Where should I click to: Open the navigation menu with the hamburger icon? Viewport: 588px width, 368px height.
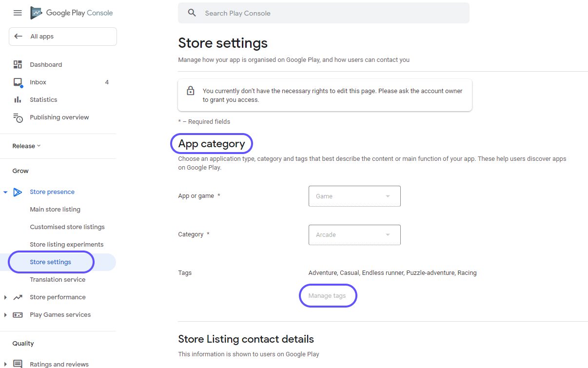click(18, 13)
